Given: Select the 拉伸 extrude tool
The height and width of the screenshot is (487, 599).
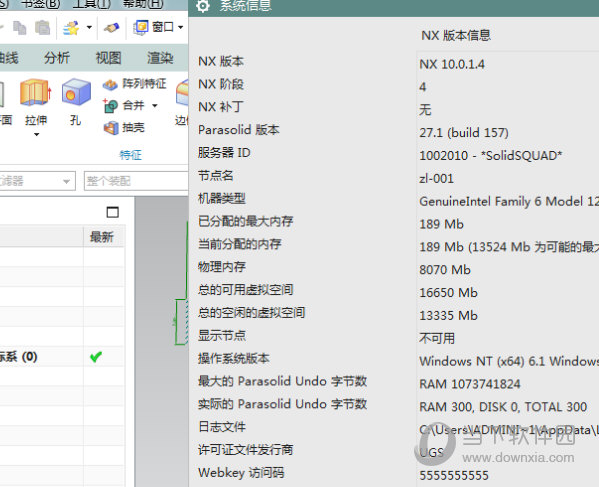Looking at the screenshot, I should [36, 102].
